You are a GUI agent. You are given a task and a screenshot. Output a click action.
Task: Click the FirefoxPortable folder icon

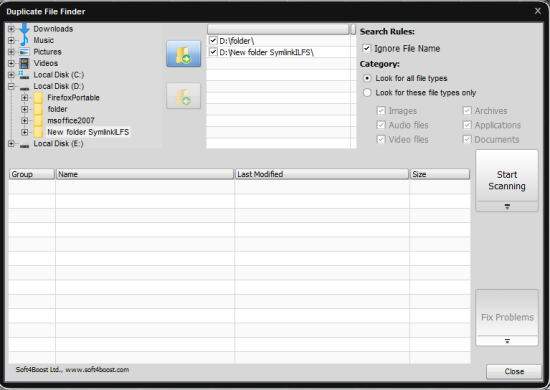[38, 98]
